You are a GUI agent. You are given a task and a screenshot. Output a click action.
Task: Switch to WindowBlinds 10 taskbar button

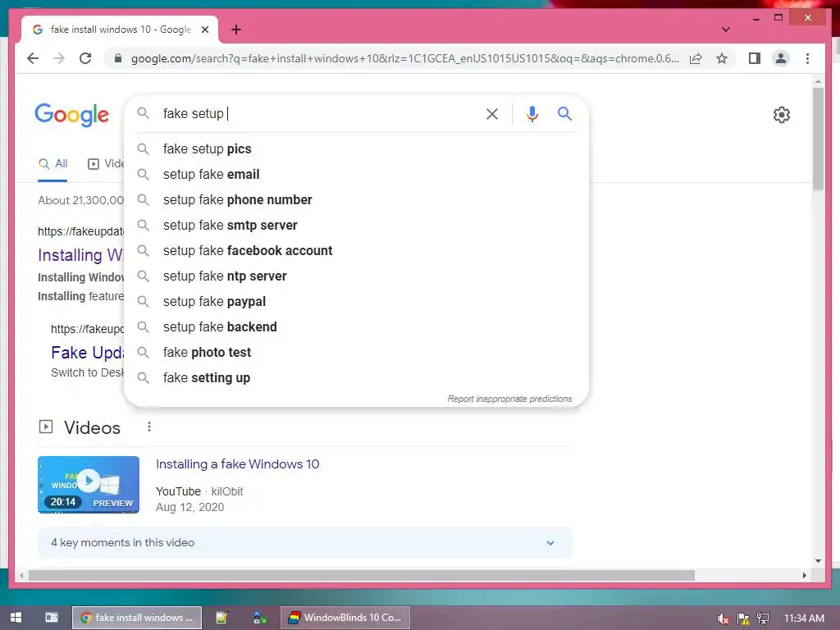tap(345, 618)
